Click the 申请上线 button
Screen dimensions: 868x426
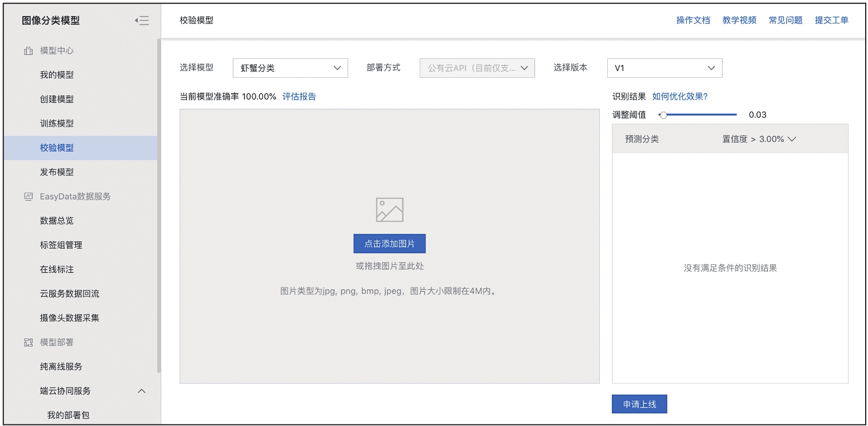(x=639, y=404)
